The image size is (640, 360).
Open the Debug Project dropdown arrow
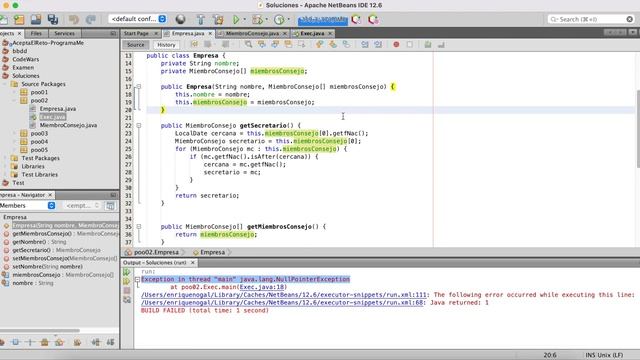tap(267, 19)
